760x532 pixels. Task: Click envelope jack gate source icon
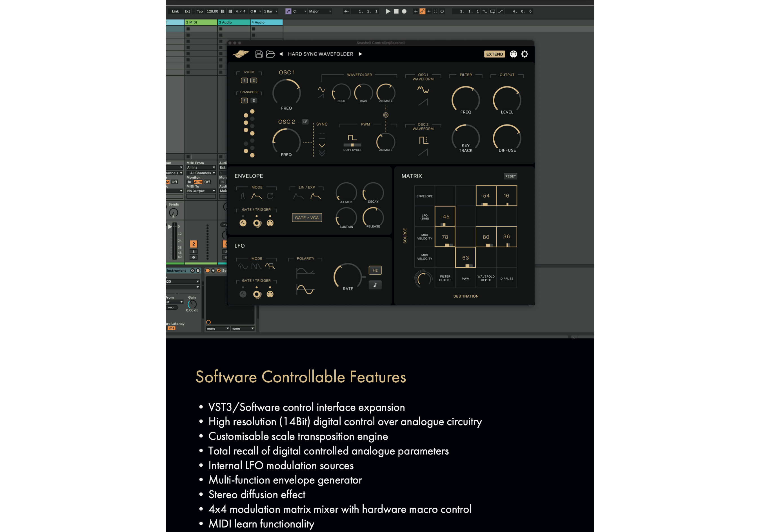click(257, 223)
